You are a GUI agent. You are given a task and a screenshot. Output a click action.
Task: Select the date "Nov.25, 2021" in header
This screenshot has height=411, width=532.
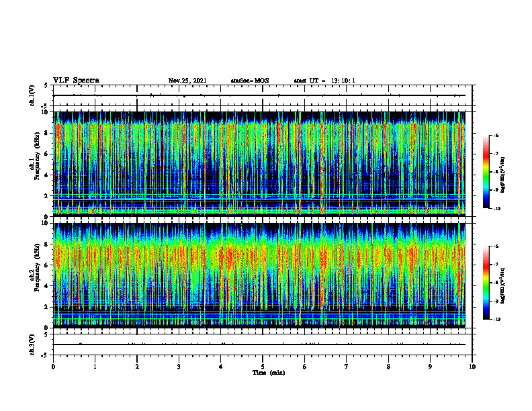(x=187, y=81)
